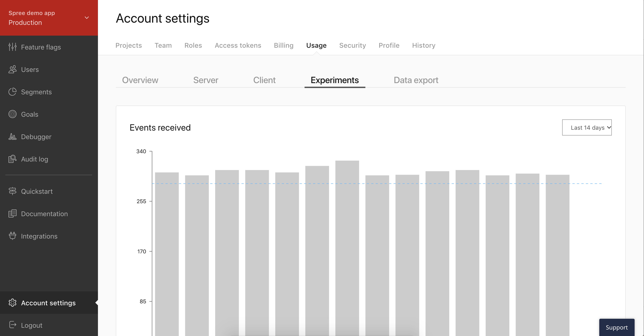Switch to the Billing tab
Viewport: 644px width, 336px height.
pos(284,45)
